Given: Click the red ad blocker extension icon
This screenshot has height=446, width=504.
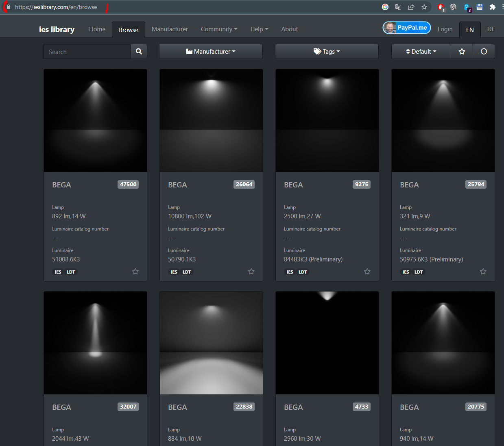Looking at the screenshot, I should 441,7.
